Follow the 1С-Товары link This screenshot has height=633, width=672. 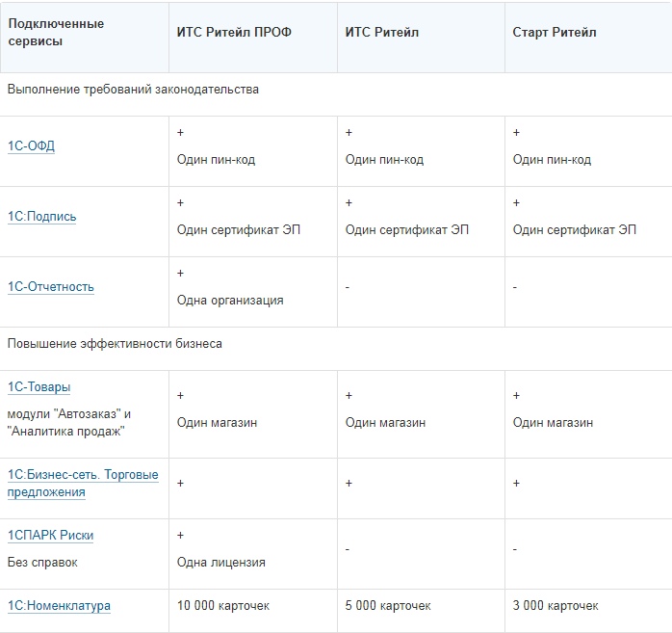click(x=39, y=387)
